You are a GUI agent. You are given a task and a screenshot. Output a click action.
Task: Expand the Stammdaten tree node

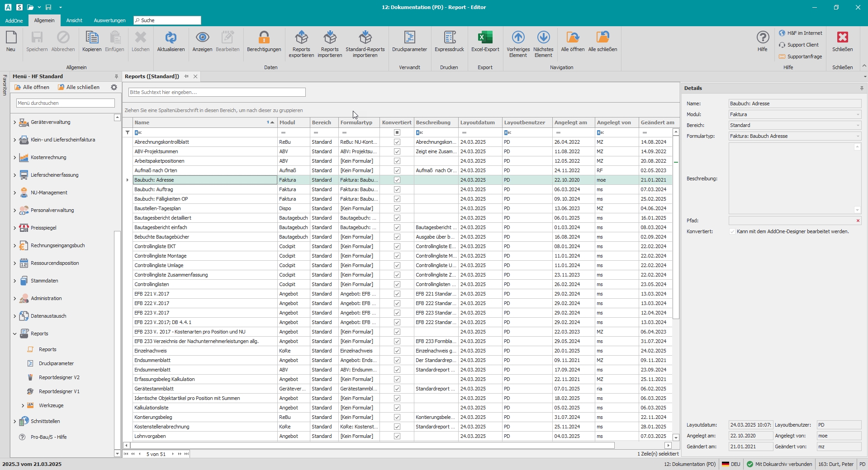[x=15, y=281]
